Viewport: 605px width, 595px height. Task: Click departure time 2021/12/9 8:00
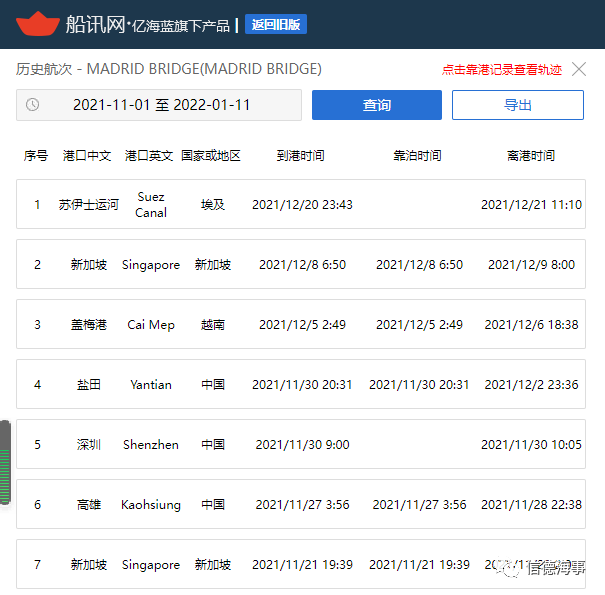point(531,265)
